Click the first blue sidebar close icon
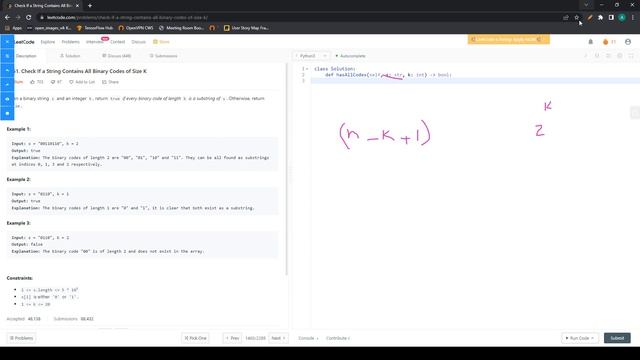Screen dimensions: 640x360 click(7, 42)
